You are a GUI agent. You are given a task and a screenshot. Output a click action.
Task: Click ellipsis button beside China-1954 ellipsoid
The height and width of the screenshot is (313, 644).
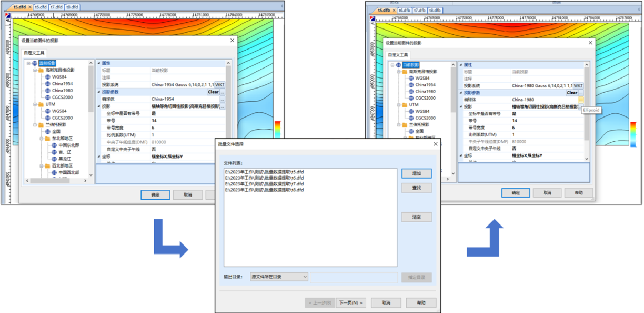(x=223, y=99)
